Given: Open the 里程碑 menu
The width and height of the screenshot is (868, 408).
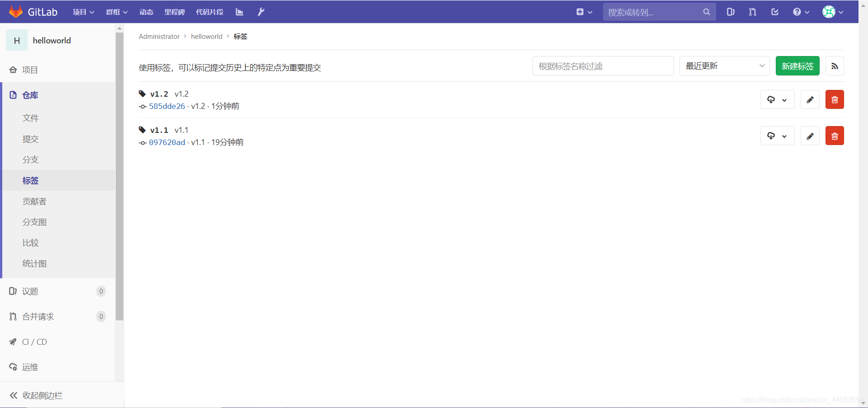Looking at the screenshot, I should coord(175,12).
